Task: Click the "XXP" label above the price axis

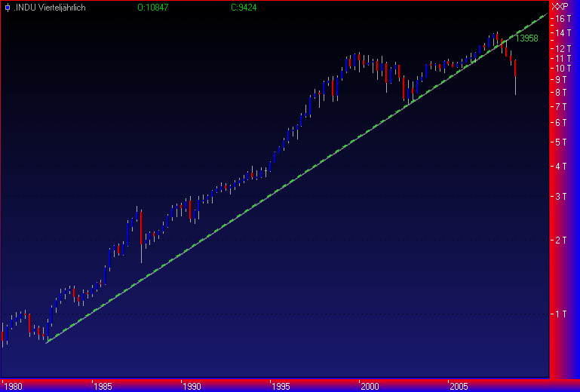Action: [x=560, y=7]
